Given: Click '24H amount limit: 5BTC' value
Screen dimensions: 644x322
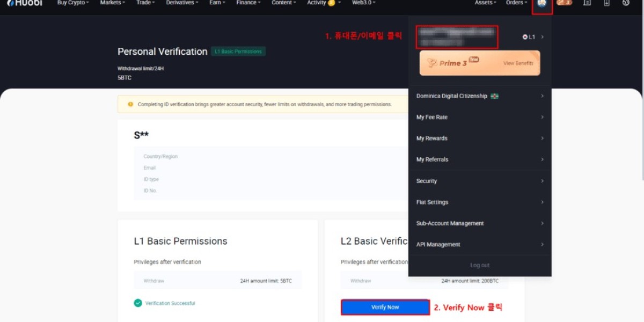Looking at the screenshot, I should [266, 281].
